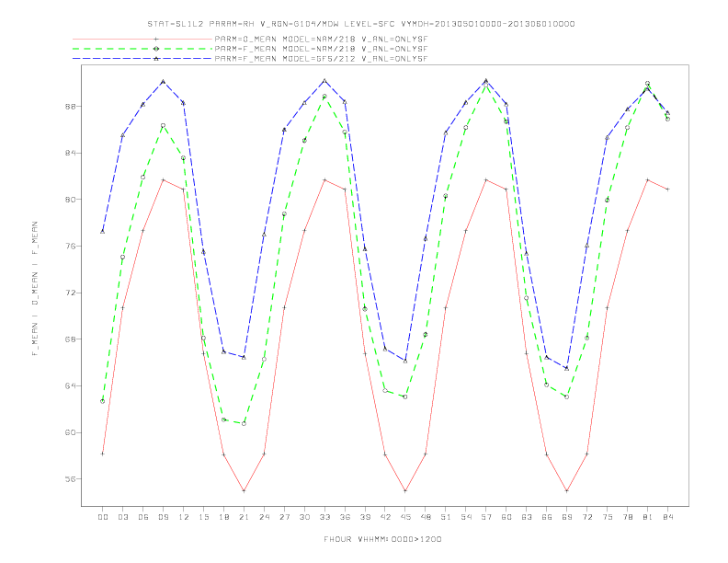Image resolution: width=728 pixels, height=563 pixels.
Task: Click x-axis tick label 60
Action: (506, 517)
